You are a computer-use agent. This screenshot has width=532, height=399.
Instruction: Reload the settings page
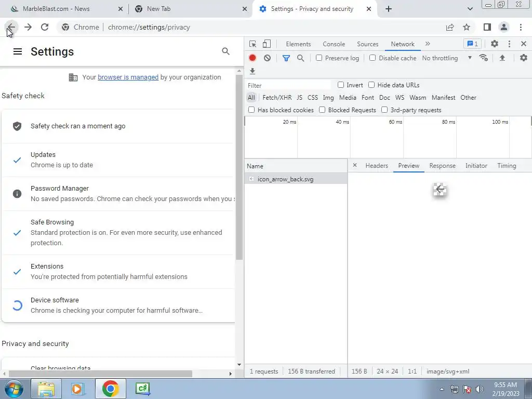pyautogui.click(x=45, y=27)
